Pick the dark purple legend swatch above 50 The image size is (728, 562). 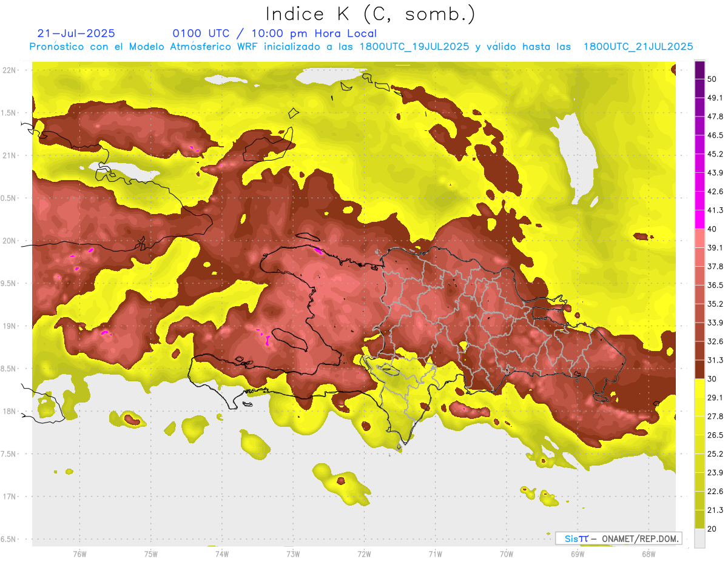(699, 70)
